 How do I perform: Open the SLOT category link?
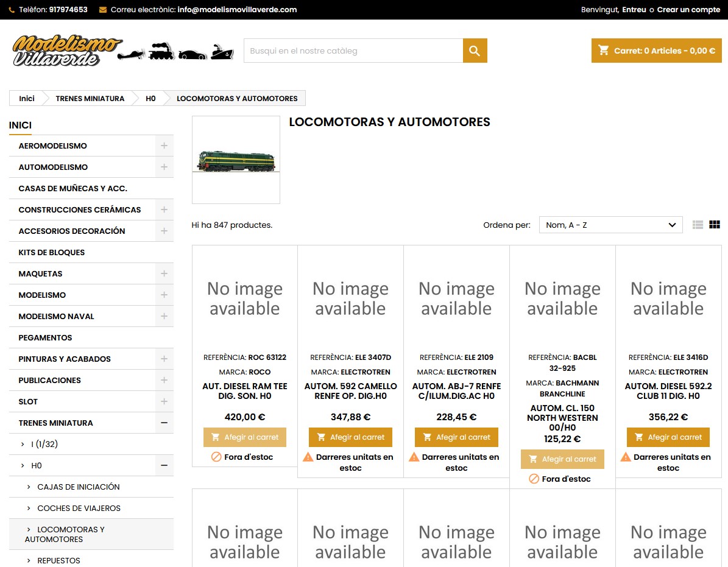[28, 402]
